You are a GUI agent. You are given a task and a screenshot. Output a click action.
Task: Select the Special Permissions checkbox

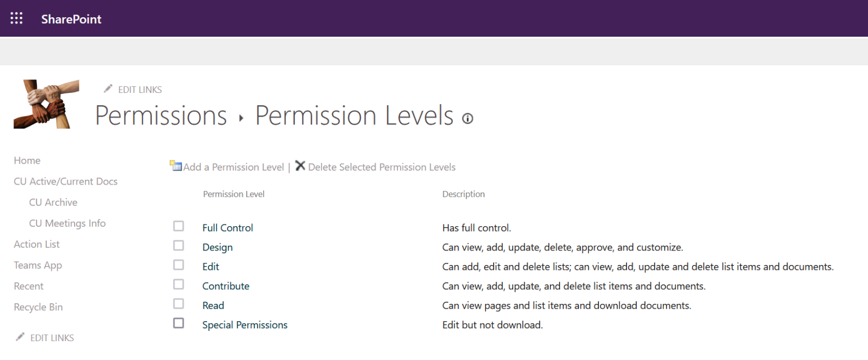pyautogui.click(x=179, y=323)
